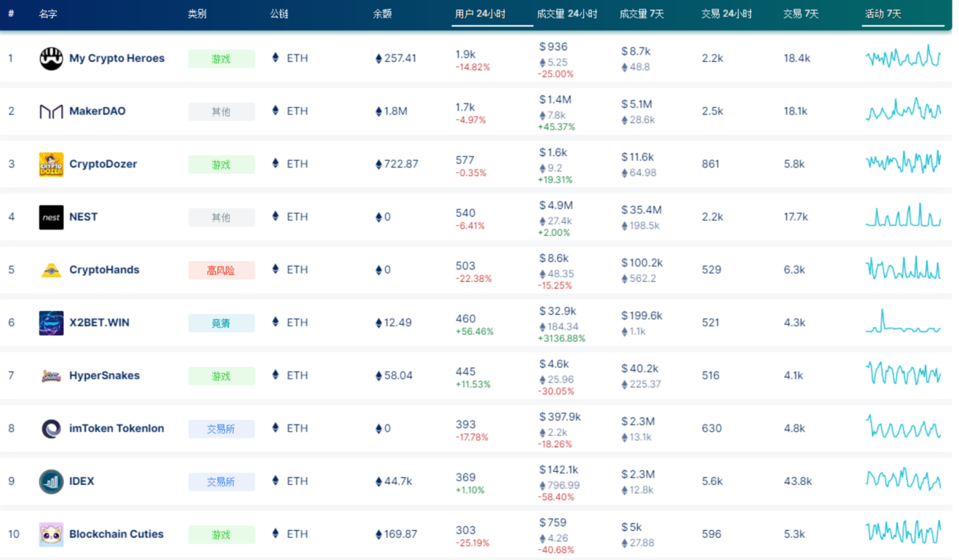The width and height of the screenshot is (959, 560).
Task: Open NEST 7-day activity sparkline
Action: (x=903, y=216)
